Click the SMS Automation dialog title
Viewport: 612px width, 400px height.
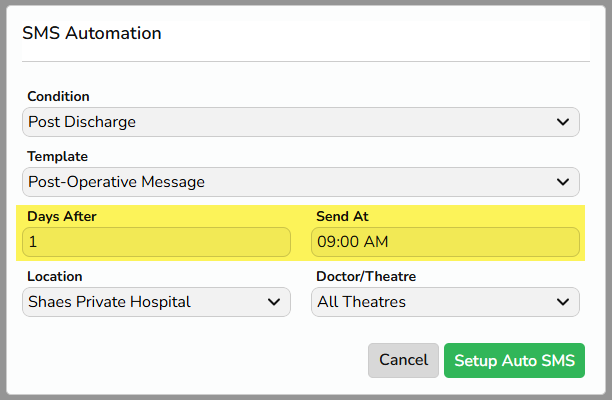point(92,33)
